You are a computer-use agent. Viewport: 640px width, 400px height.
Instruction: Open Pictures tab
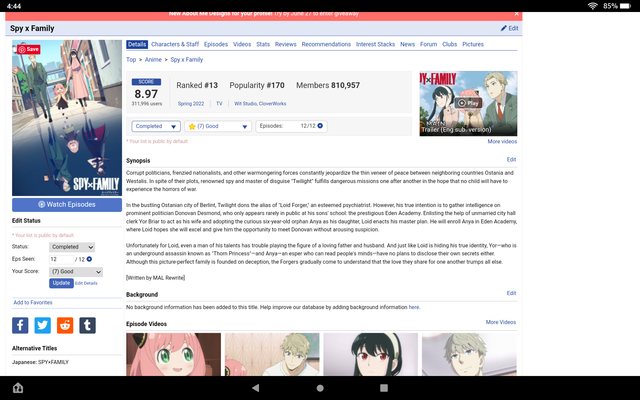(x=473, y=44)
